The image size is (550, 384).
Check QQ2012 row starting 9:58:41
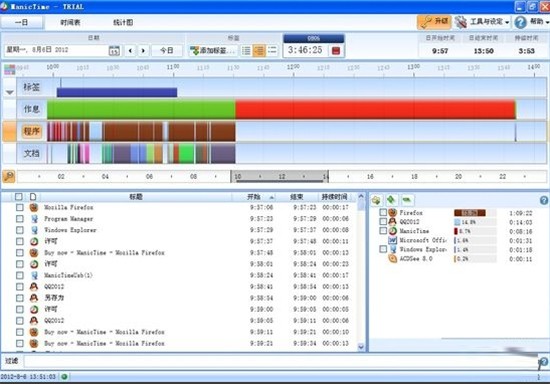tap(20, 287)
